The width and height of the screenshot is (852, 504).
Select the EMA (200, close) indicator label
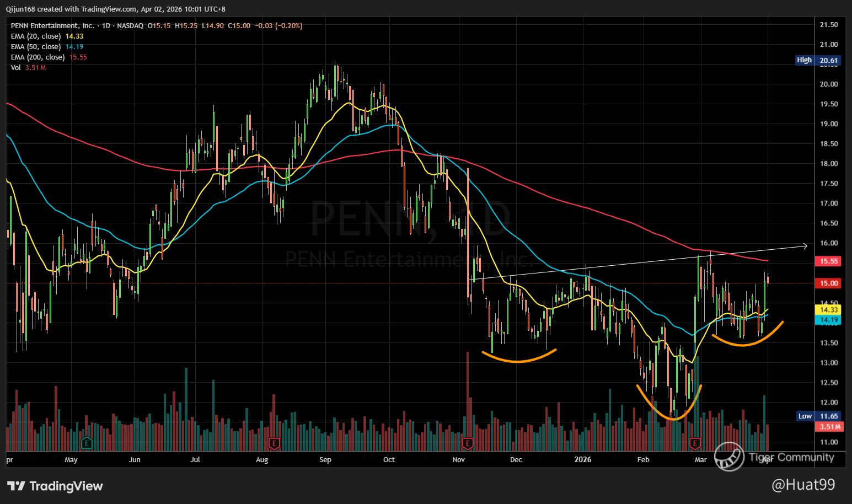38,57
